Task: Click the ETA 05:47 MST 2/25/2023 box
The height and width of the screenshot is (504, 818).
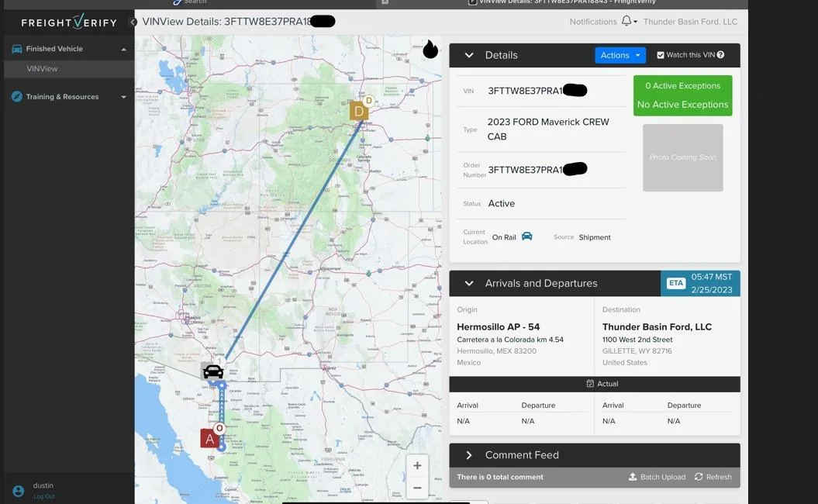Action: (700, 283)
